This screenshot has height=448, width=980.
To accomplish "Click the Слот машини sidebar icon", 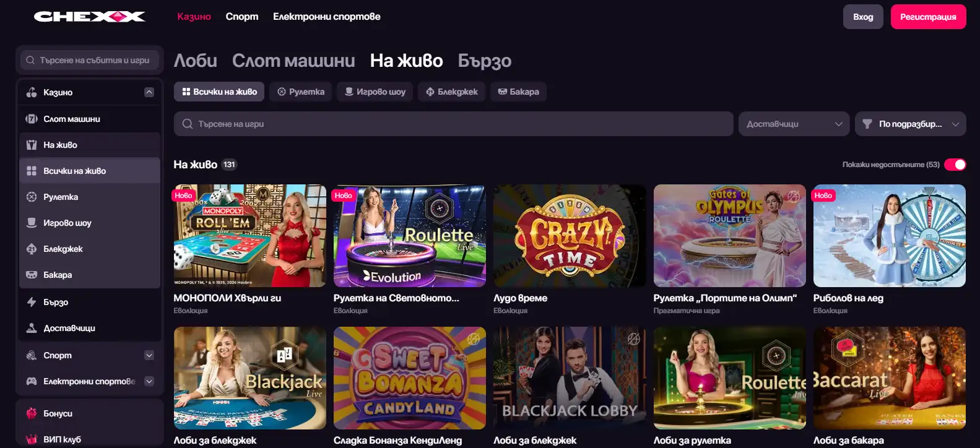I will (x=32, y=119).
